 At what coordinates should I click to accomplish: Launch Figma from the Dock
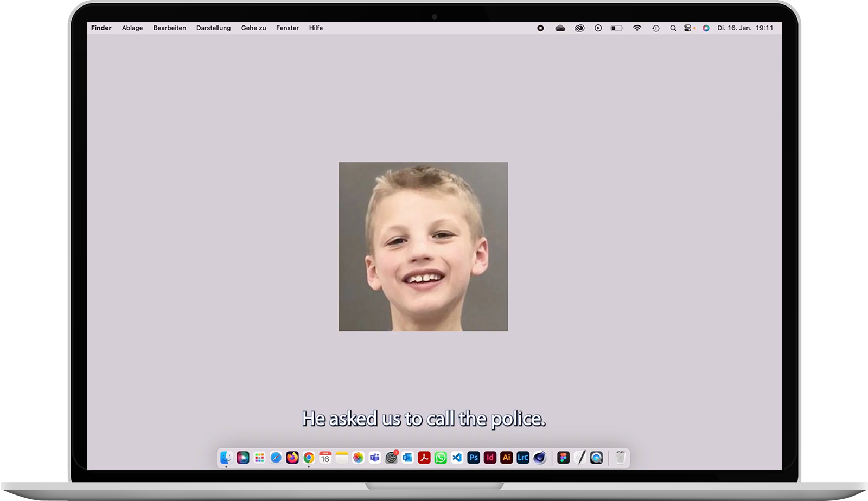[564, 458]
